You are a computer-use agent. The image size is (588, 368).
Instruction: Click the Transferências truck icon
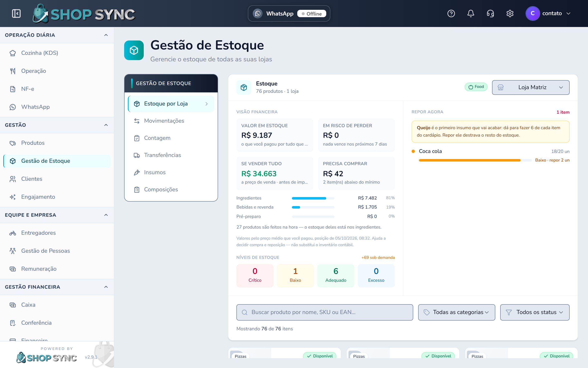pyautogui.click(x=137, y=155)
